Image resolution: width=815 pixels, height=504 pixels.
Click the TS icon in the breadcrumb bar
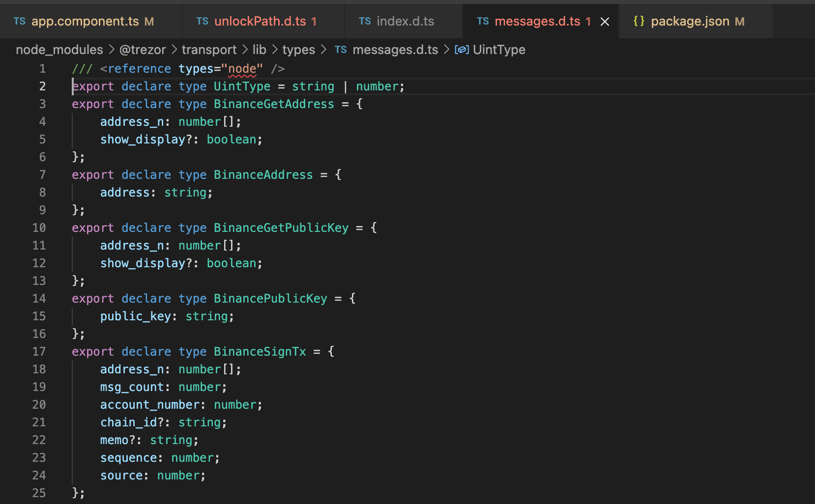[340, 50]
